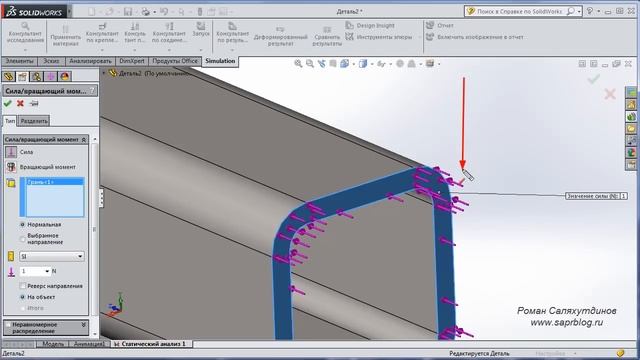Click the Save icon in the title bar
This screenshot has height=360, width=640.
pyautogui.click(x=128, y=11)
